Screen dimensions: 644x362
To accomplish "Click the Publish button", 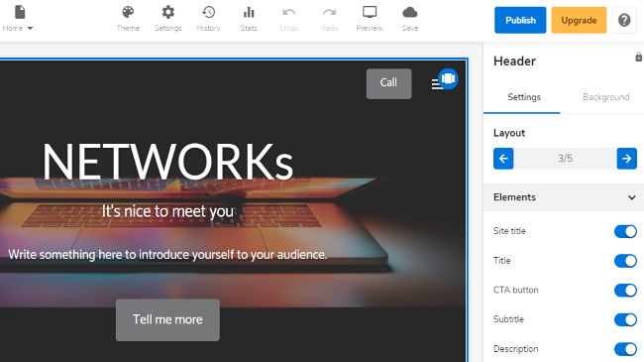I will (x=520, y=20).
